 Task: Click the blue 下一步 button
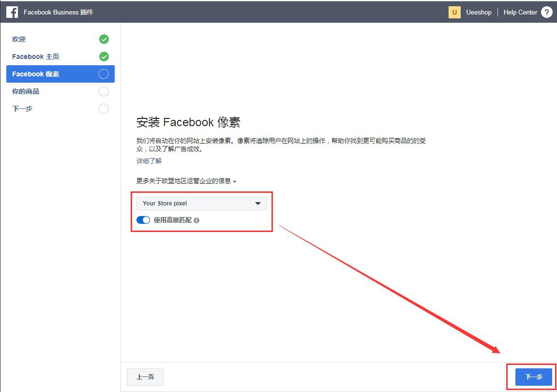click(x=534, y=377)
